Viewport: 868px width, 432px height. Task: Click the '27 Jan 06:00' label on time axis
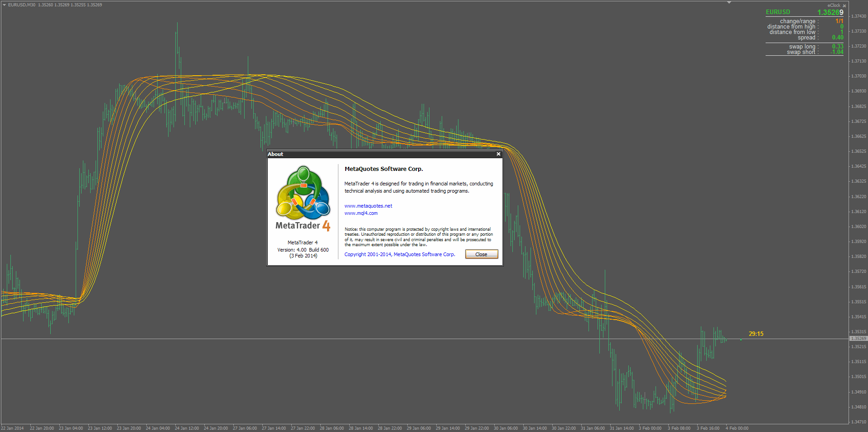[245, 428]
